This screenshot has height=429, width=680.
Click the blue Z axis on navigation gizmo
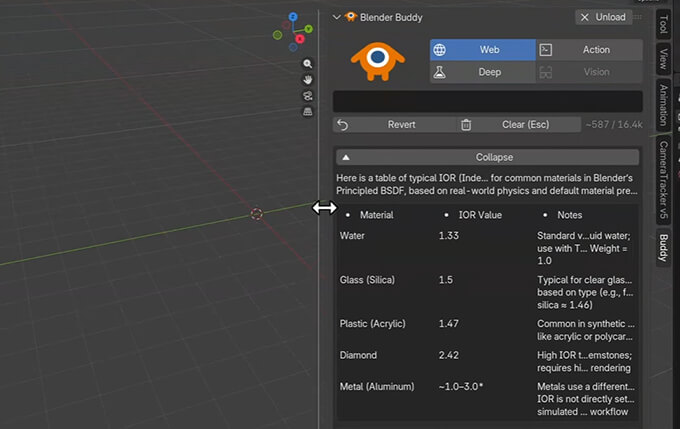(293, 17)
